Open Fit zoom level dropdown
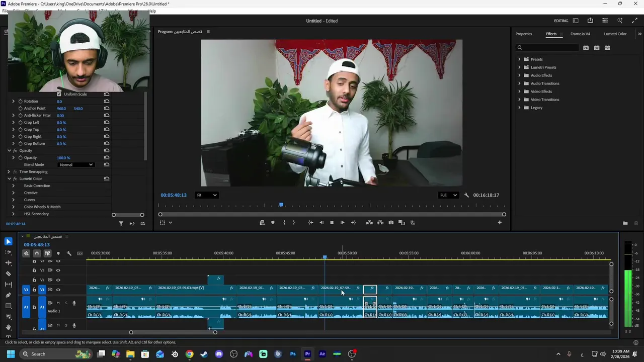Image resolution: width=644 pixels, height=362 pixels. (x=207, y=195)
